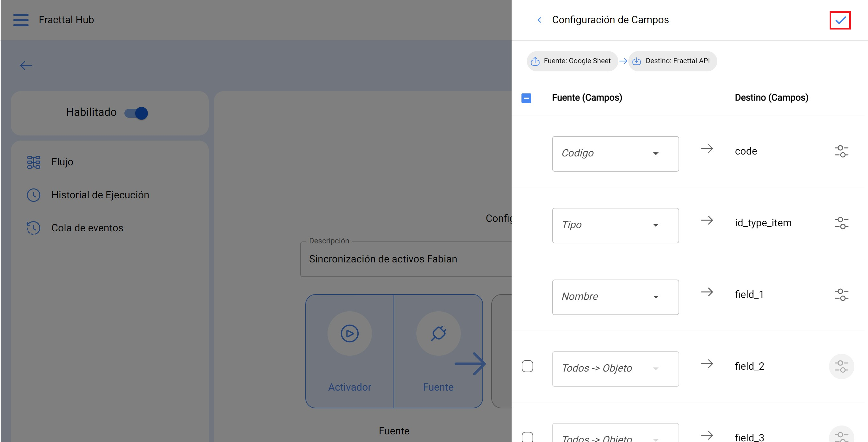868x442 pixels.
Task: Toggle the select-all fields checkbox
Action: 526,98
